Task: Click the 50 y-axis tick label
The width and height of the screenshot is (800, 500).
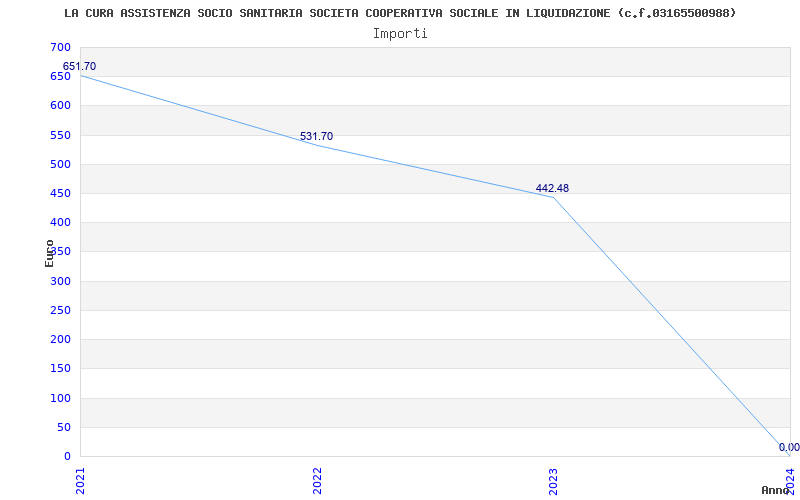Action: (x=64, y=427)
